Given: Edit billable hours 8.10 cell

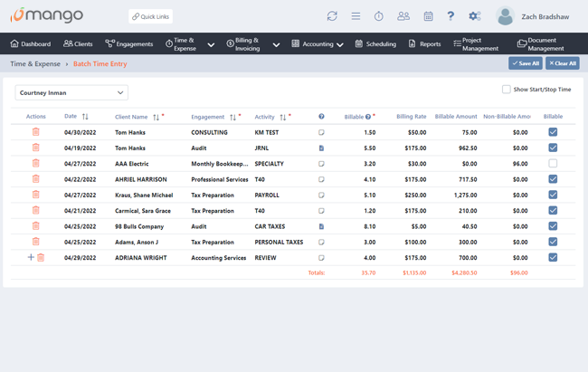Looking at the screenshot, I should tap(370, 226).
